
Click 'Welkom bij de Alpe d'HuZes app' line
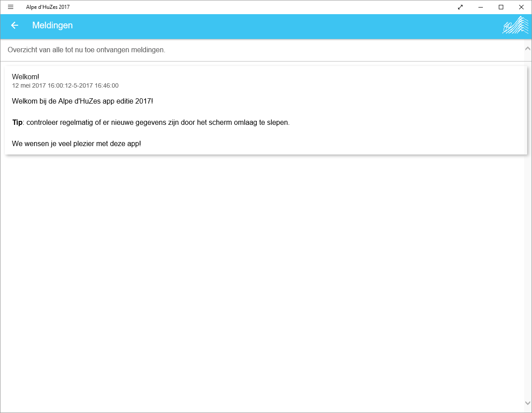click(82, 101)
